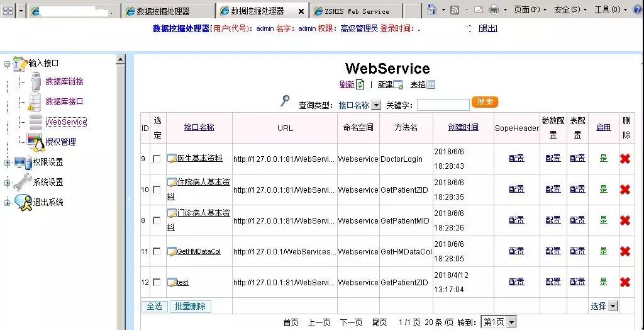The image size is (644, 330).
Task: Click the table icon beside 表格
Action: point(431,85)
